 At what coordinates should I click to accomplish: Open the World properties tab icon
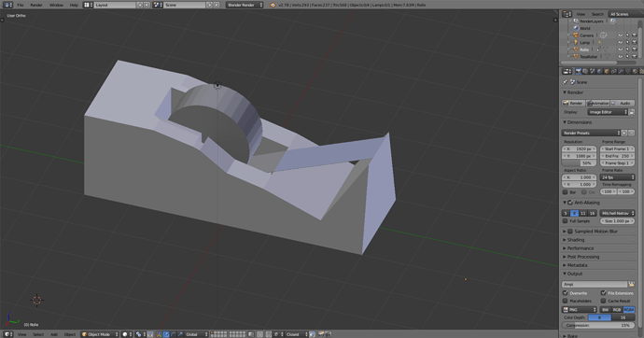(x=599, y=72)
